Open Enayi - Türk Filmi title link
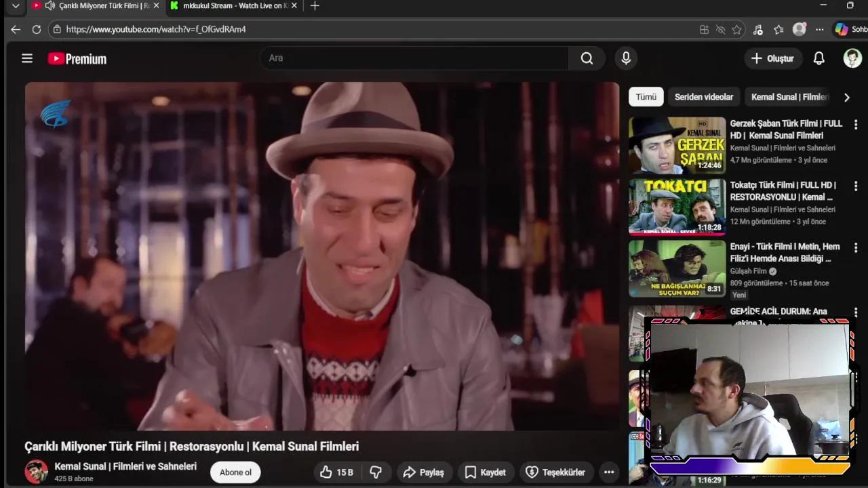The height and width of the screenshot is (488, 868). click(x=785, y=253)
